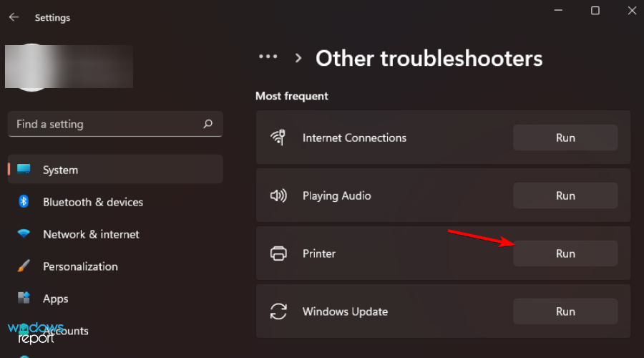Click the Internet Connections icon
Image resolution: width=644 pixels, height=358 pixels.
278,137
